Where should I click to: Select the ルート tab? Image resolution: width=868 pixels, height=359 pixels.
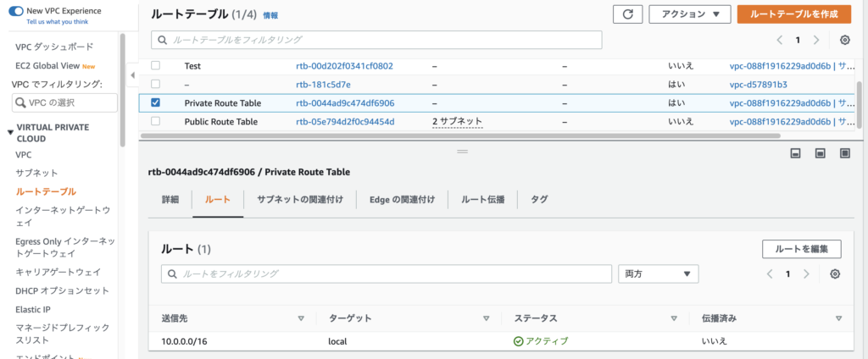coord(218,200)
